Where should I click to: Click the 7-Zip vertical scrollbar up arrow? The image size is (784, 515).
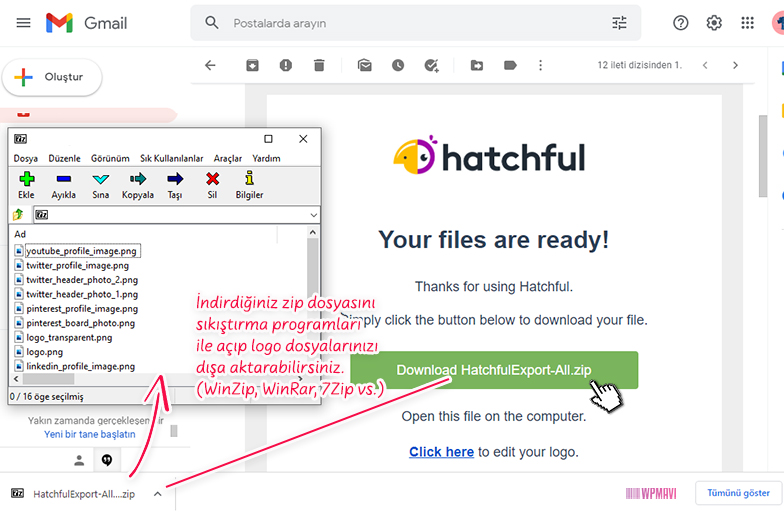pyautogui.click(x=312, y=232)
